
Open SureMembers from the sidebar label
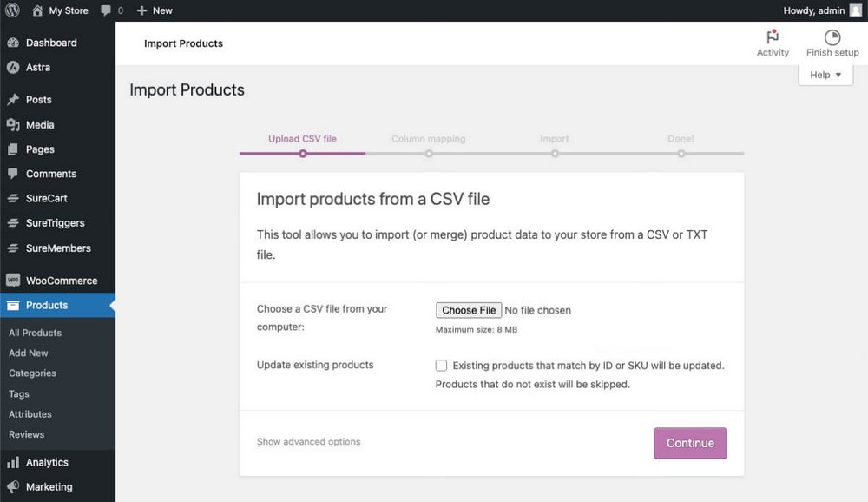coord(58,248)
